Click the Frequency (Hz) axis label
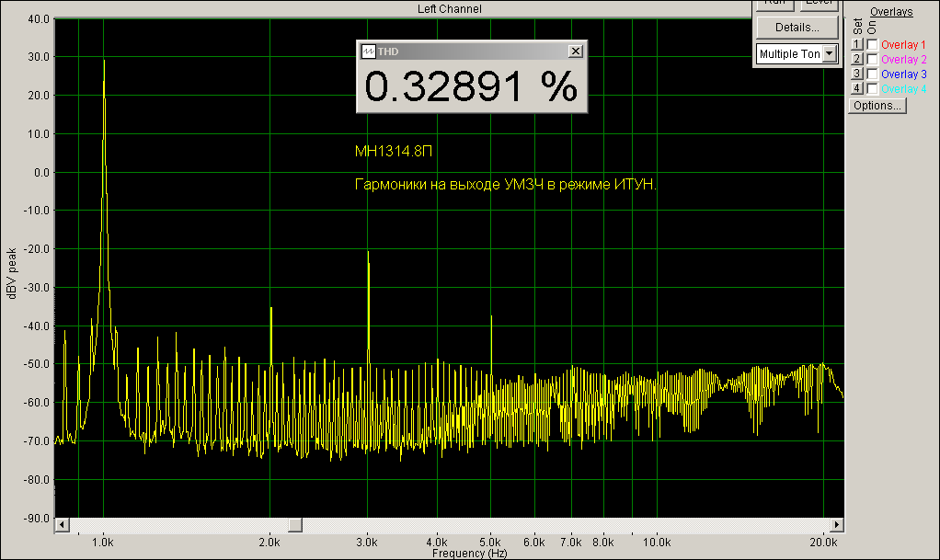Screen dimensions: 940x560 coord(469,553)
